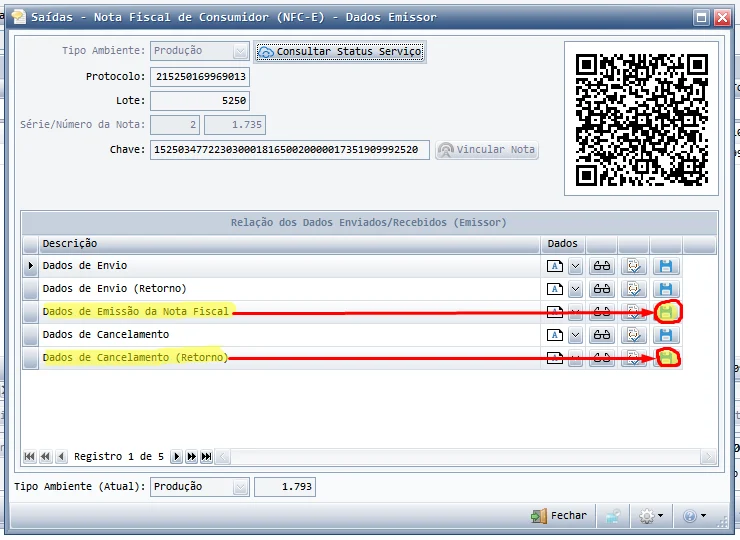Go to last record in navigator

207,456
